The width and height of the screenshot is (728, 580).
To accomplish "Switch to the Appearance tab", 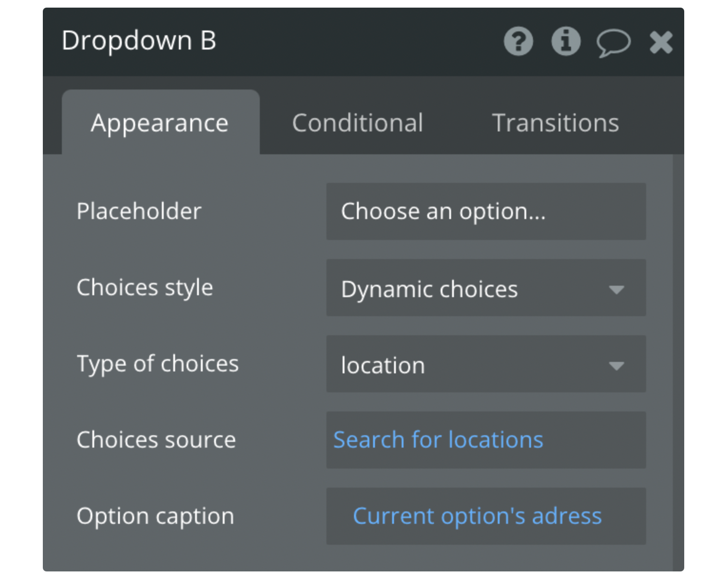I will point(160,122).
